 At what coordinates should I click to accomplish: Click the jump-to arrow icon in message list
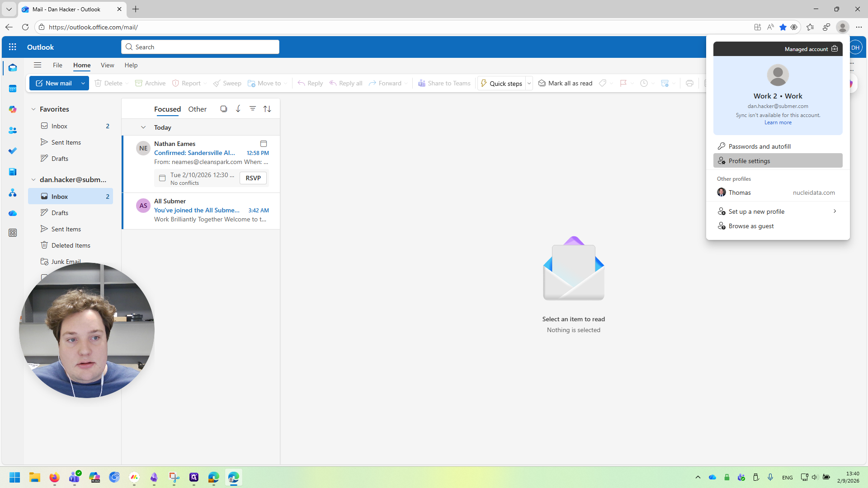pyautogui.click(x=238, y=109)
